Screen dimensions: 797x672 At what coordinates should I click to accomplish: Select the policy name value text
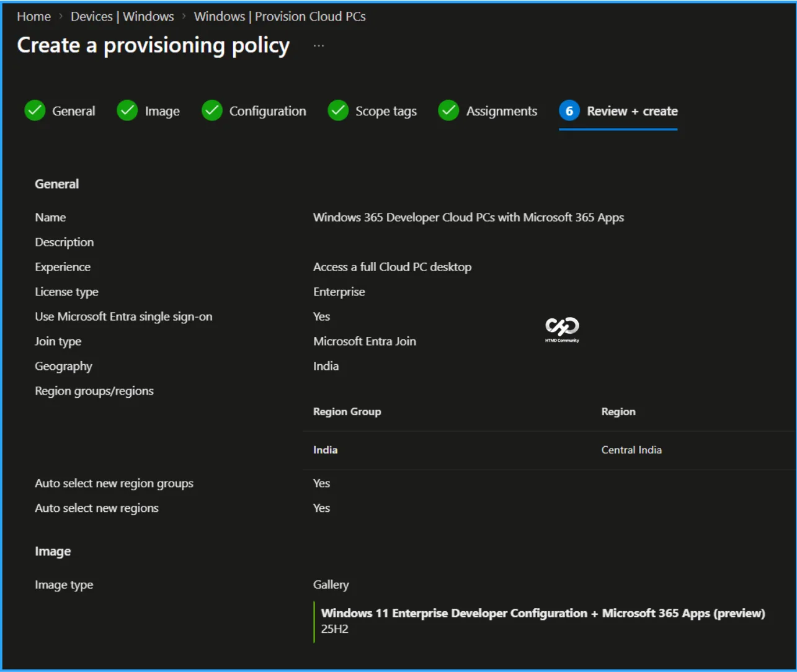point(468,217)
